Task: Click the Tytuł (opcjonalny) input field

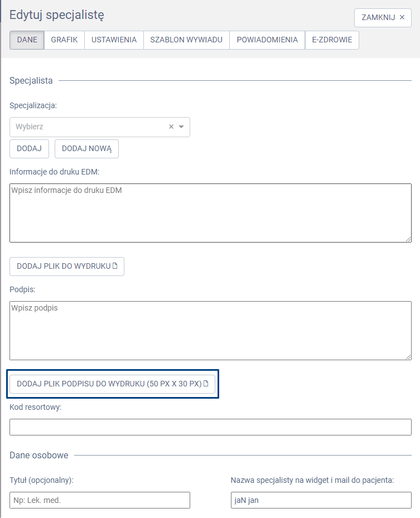Action: pos(100,500)
